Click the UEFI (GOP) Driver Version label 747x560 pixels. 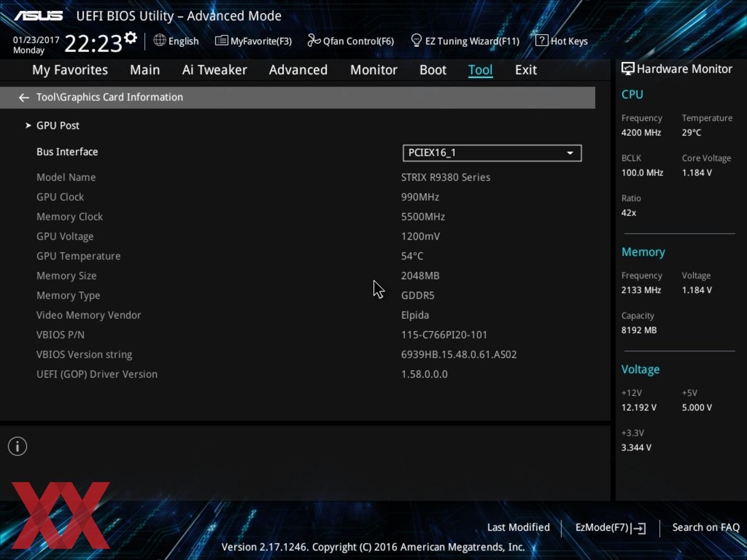(x=97, y=374)
